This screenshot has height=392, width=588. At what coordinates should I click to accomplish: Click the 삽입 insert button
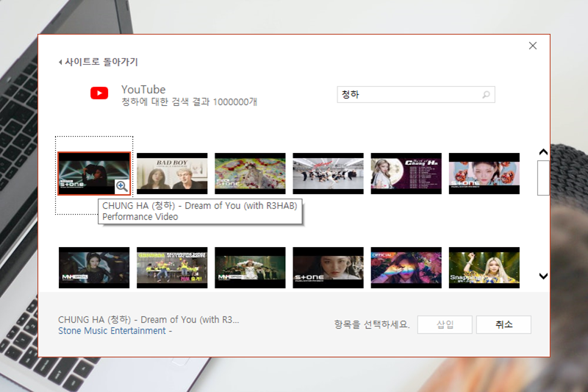point(445,324)
